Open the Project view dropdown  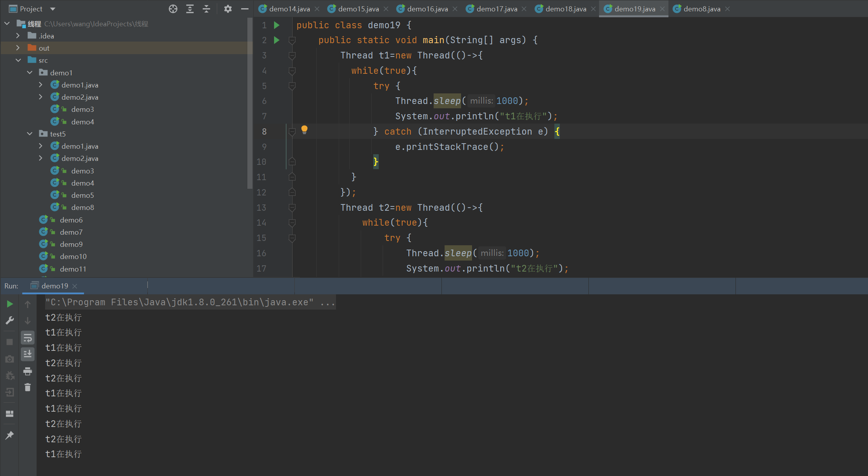click(53, 9)
